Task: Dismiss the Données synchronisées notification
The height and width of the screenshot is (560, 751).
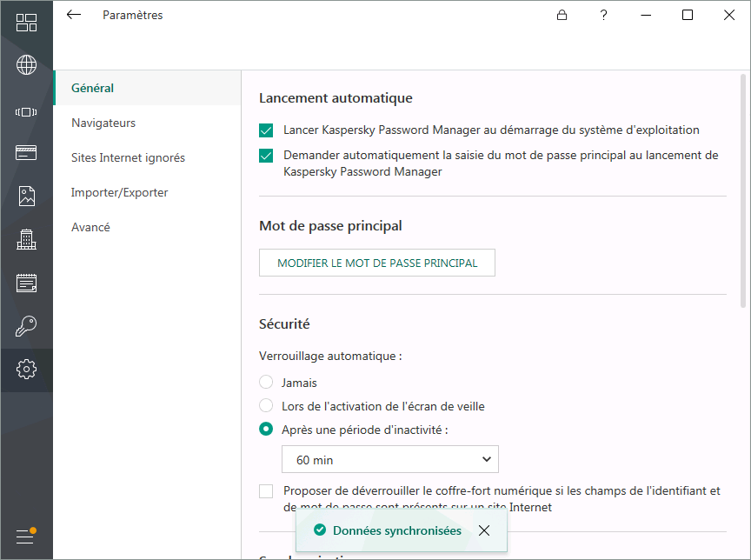Action: [484, 530]
